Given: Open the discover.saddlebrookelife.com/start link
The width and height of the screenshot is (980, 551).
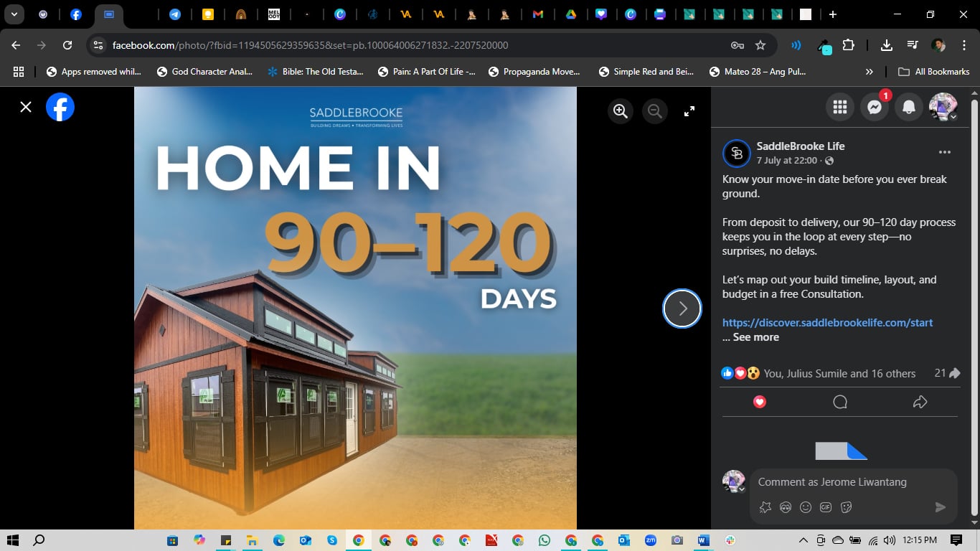Looking at the screenshot, I should pos(828,323).
